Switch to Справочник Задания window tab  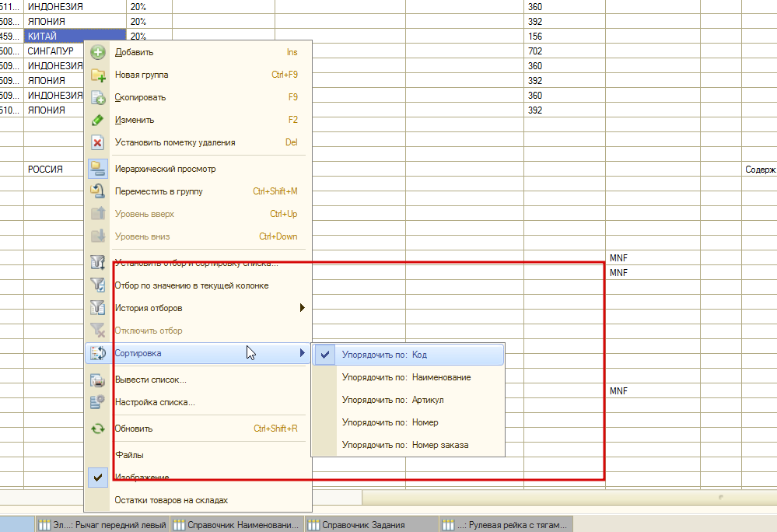click(372, 525)
